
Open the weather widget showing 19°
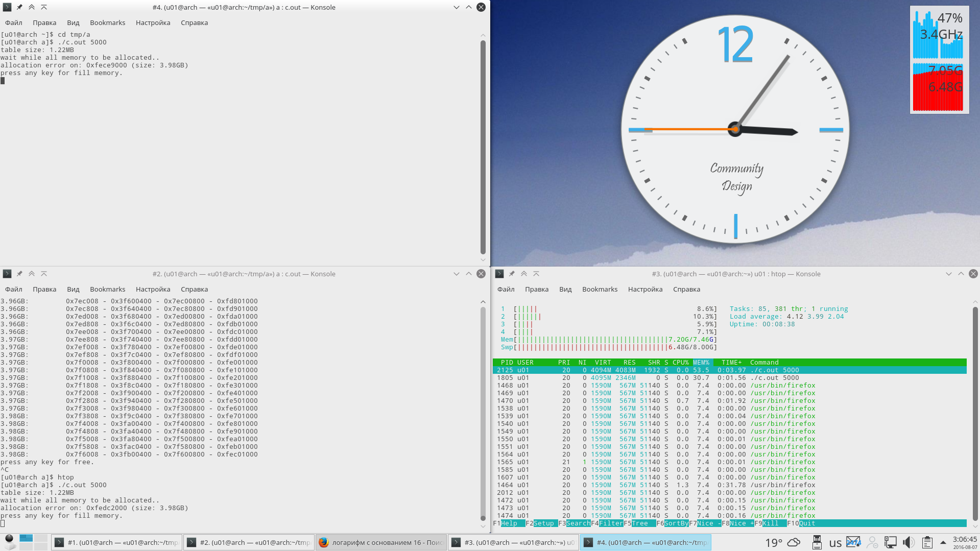tap(782, 543)
